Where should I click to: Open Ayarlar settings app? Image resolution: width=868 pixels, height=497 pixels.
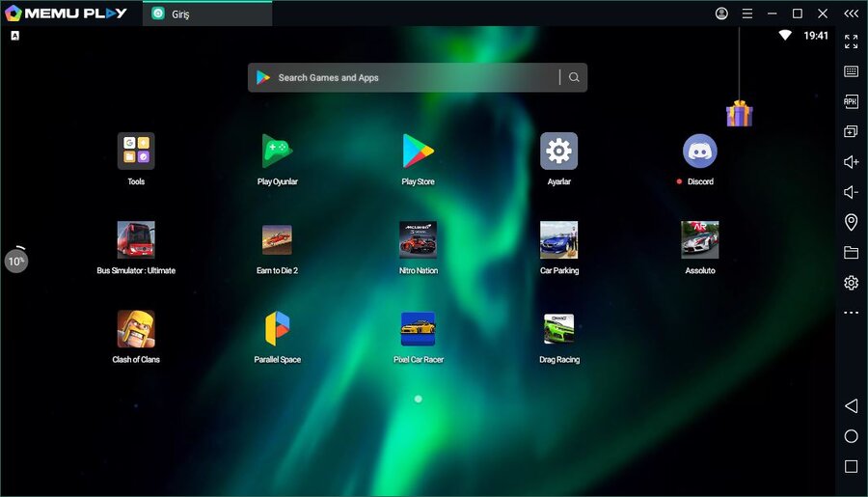pos(558,151)
